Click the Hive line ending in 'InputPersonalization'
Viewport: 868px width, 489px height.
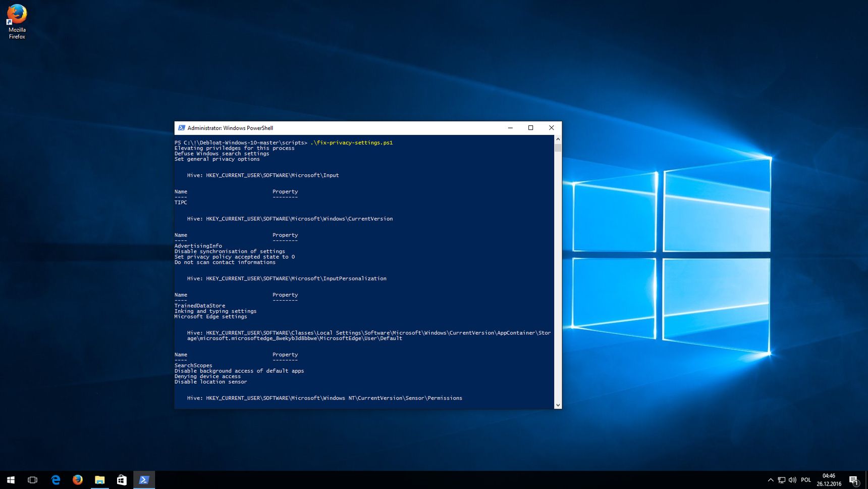click(287, 278)
